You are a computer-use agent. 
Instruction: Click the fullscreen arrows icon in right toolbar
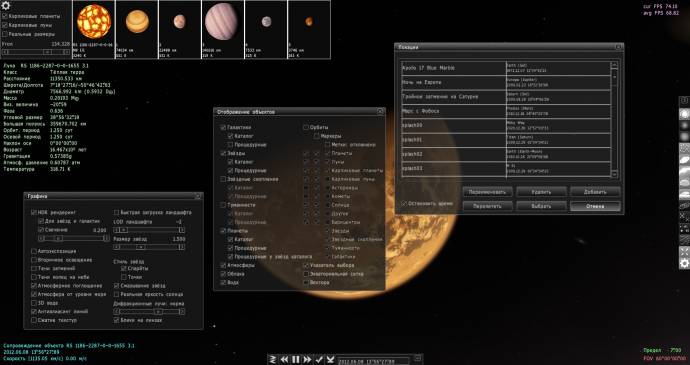point(684,252)
